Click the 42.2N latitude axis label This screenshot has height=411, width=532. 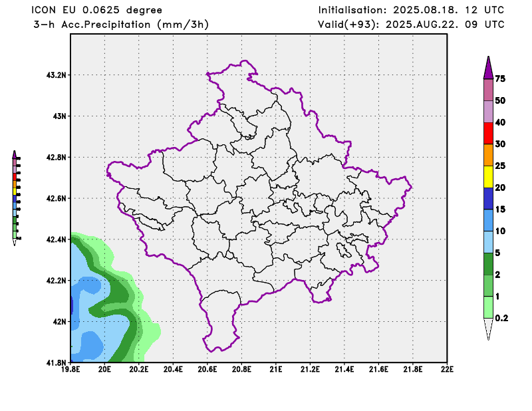(x=57, y=281)
